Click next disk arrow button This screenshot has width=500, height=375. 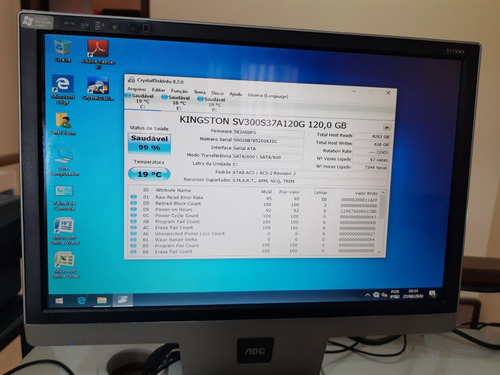387,127
